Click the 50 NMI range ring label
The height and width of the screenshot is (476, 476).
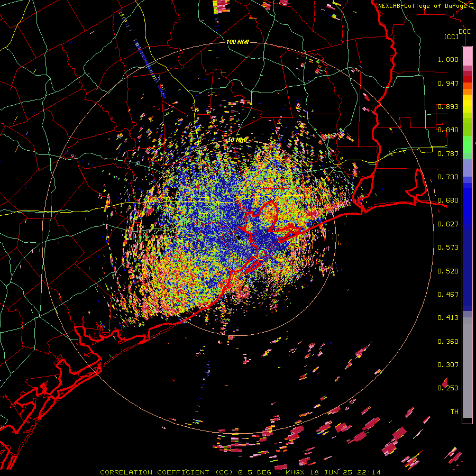click(239, 140)
